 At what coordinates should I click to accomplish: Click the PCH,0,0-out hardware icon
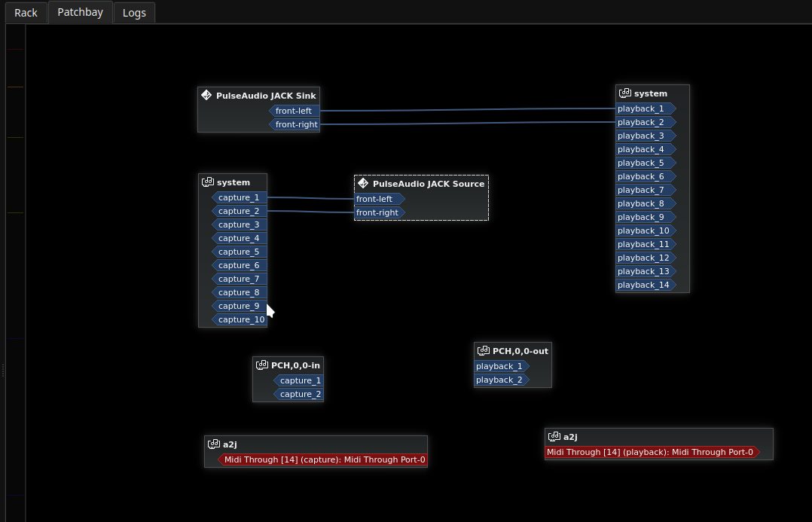[483, 350]
